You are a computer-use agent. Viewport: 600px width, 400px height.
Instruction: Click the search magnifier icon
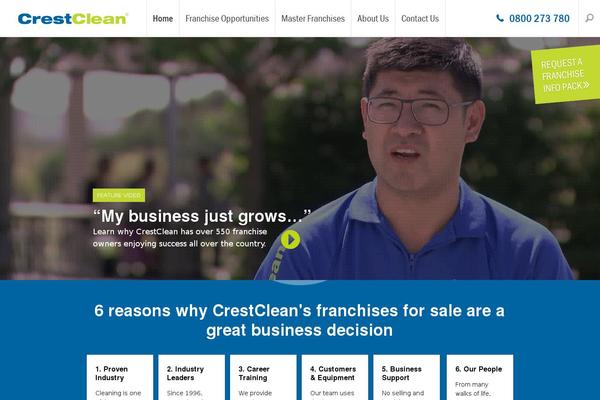[590, 18]
